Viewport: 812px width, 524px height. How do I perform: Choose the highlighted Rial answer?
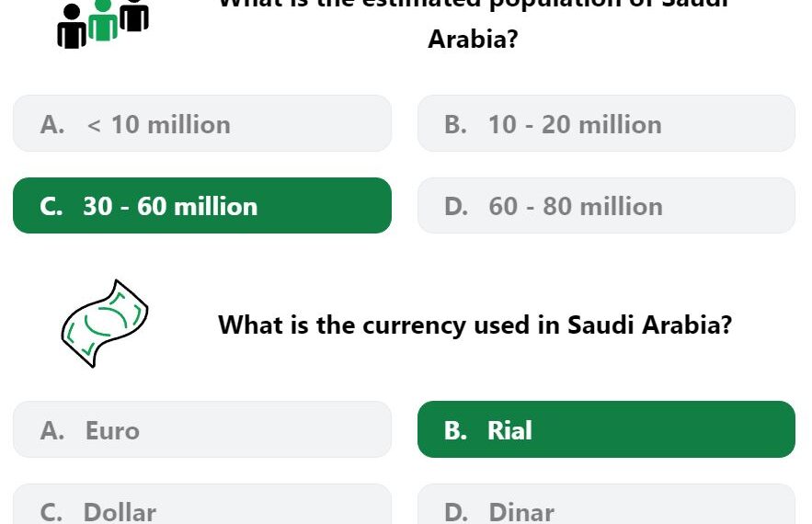(606, 429)
